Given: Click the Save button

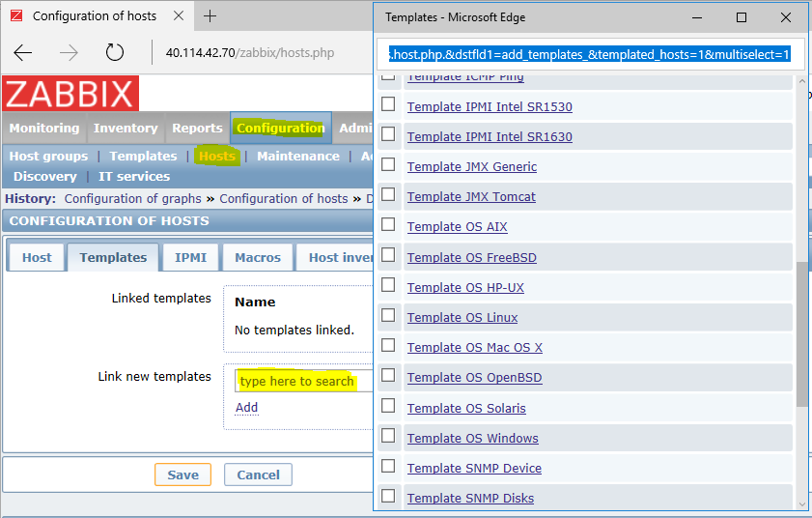Looking at the screenshot, I should pyautogui.click(x=182, y=475).
